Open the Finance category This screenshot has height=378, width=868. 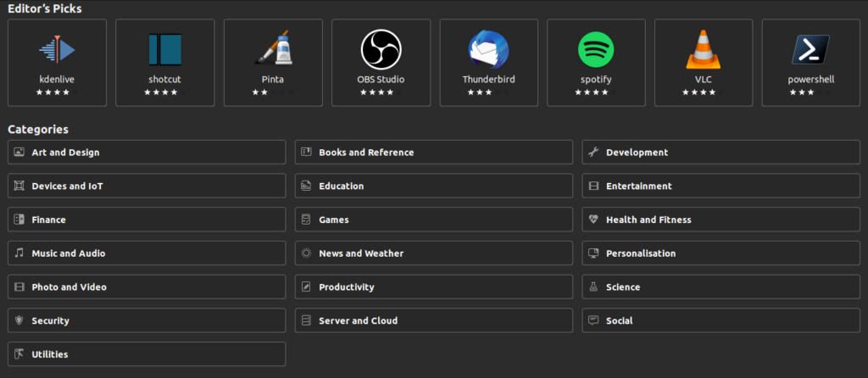point(147,220)
